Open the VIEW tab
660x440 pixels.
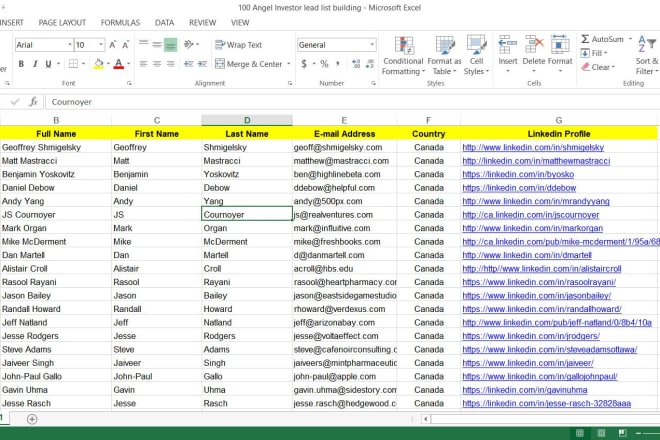(x=240, y=23)
